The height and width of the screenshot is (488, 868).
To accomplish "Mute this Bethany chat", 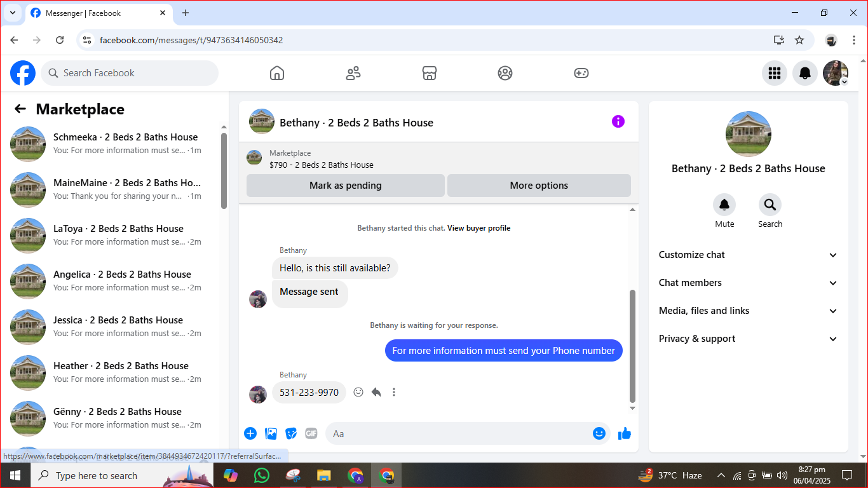I will point(724,205).
